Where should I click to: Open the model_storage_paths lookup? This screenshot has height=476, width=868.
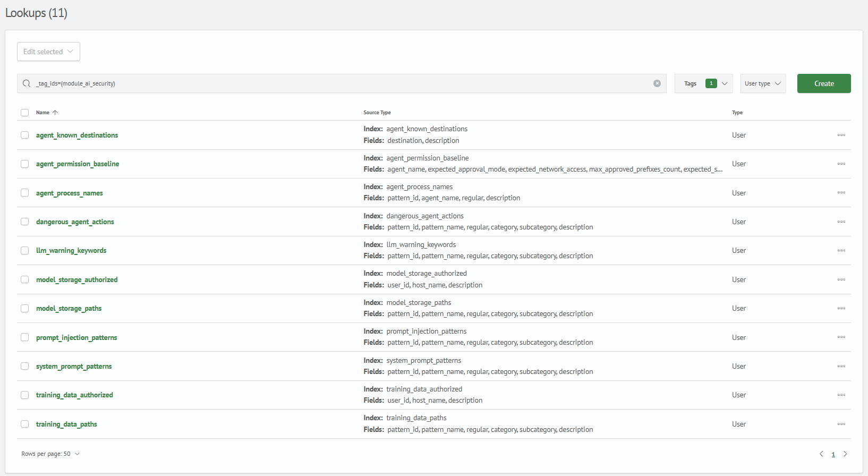click(x=69, y=308)
